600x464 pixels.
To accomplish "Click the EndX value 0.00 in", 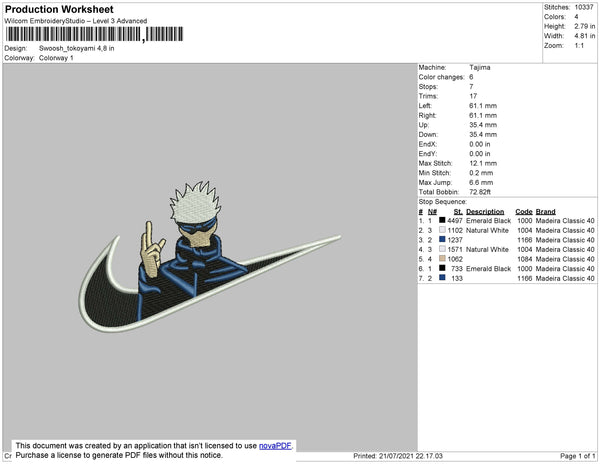I will [x=480, y=144].
